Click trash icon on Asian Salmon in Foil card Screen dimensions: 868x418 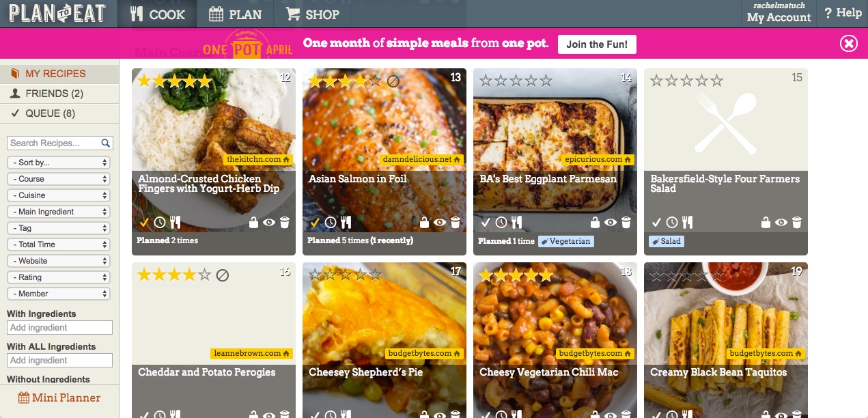456,222
